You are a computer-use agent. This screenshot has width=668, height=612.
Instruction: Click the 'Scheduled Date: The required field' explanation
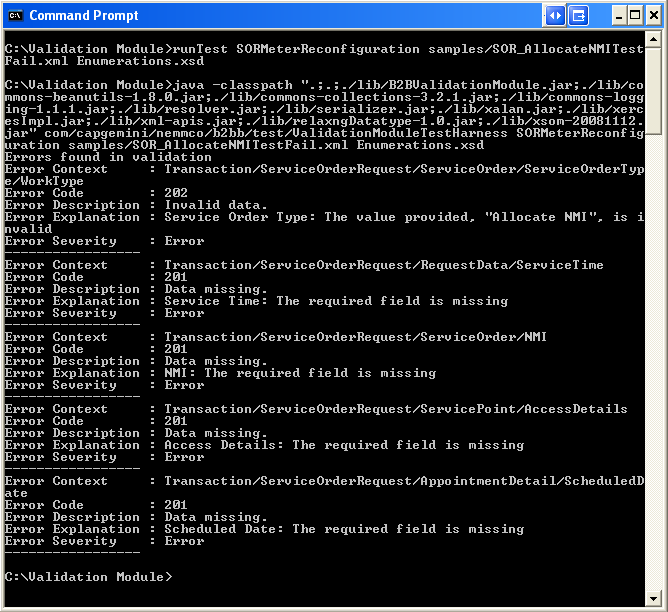344,529
